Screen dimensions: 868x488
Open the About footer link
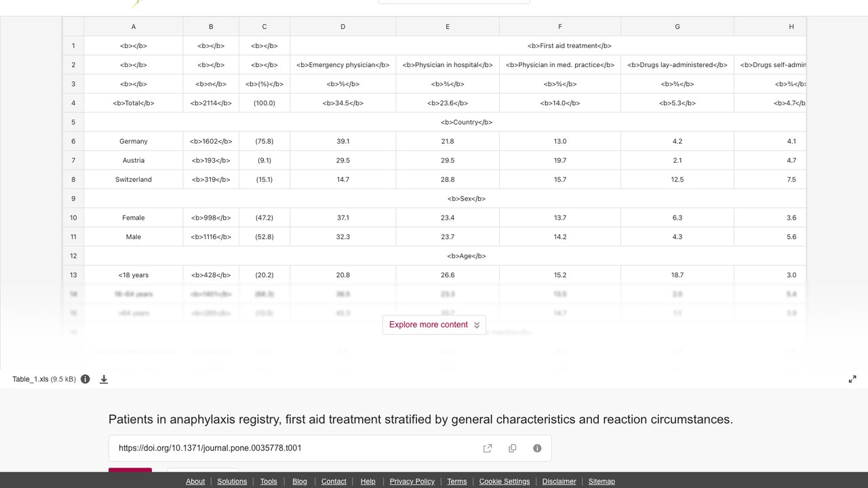point(195,481)
